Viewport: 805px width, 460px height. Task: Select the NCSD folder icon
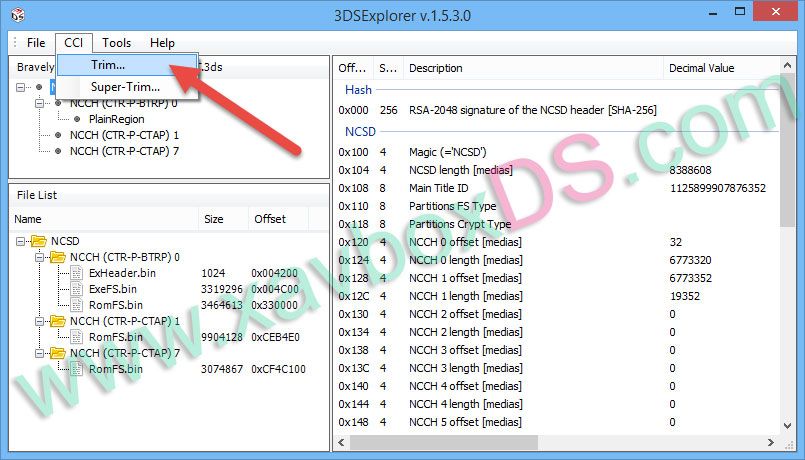39,241
